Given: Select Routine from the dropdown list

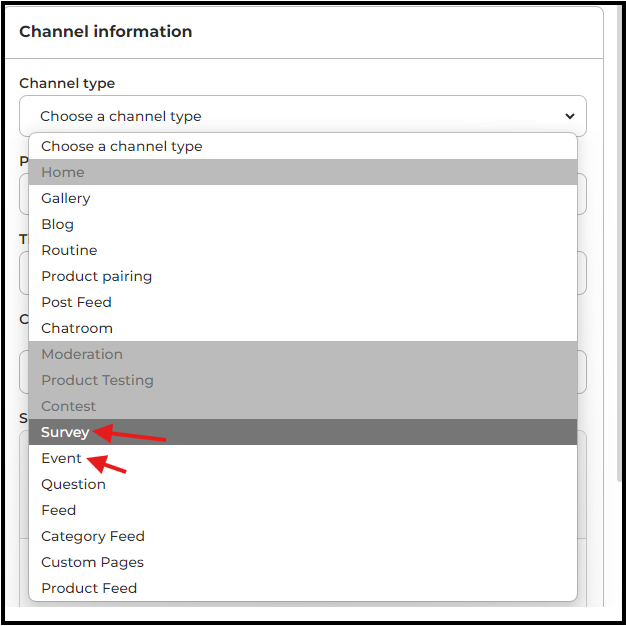Looking at the screenshot, I should pyautogui.click(x=303, y=250).
